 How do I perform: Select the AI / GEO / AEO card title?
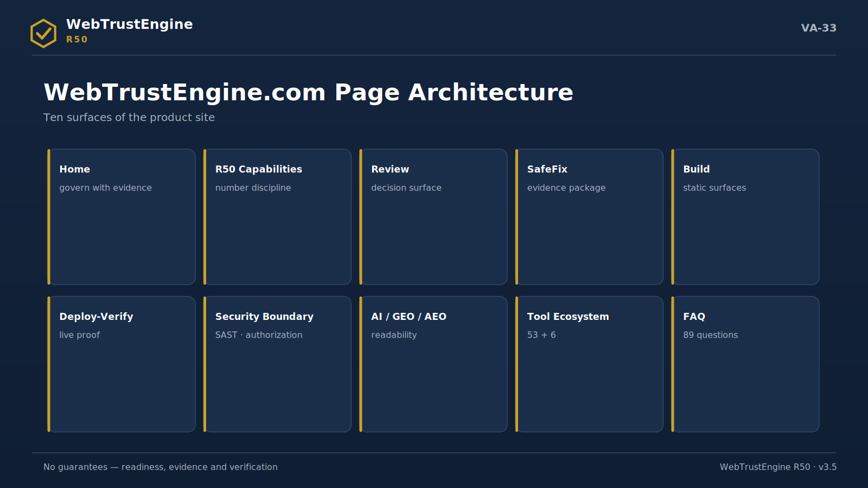tap(409, 317)
